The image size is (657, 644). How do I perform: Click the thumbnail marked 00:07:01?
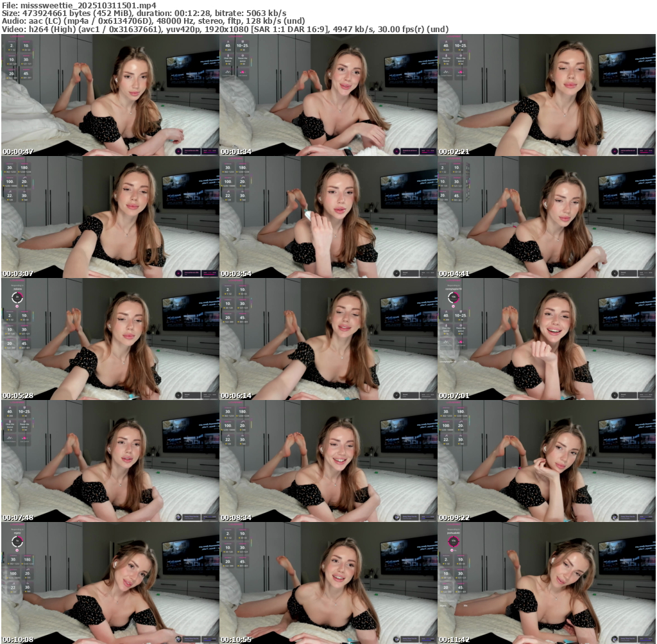pyautogui.click(x=547, y=339)
